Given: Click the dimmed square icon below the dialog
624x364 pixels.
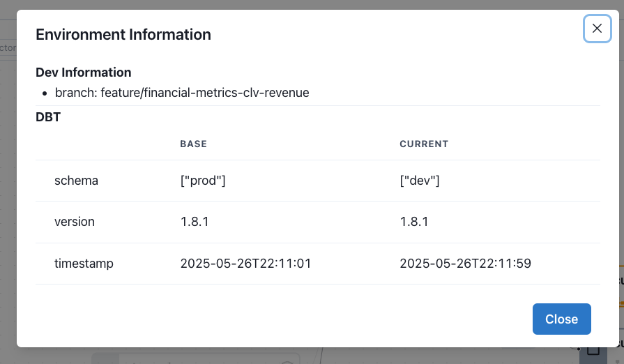Looking at the screenshot, I should pyautogui.click(x=593, y=351).
